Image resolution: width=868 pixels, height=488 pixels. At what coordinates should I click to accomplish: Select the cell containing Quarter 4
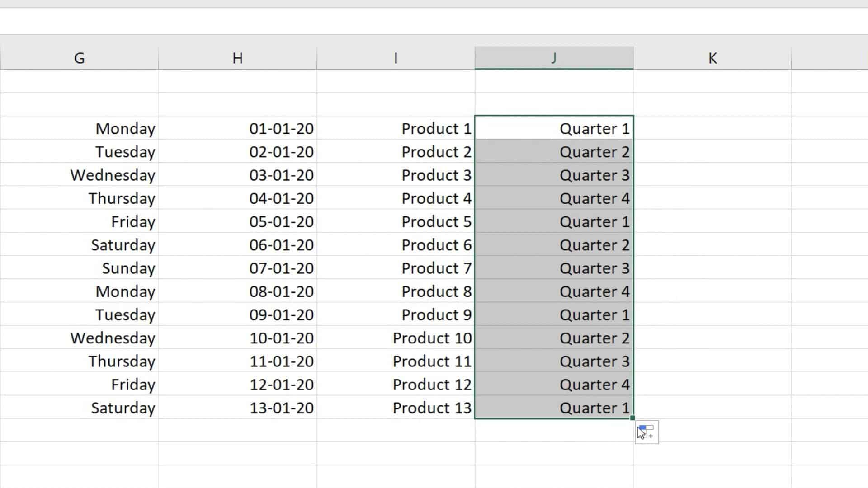click(554, 198)
